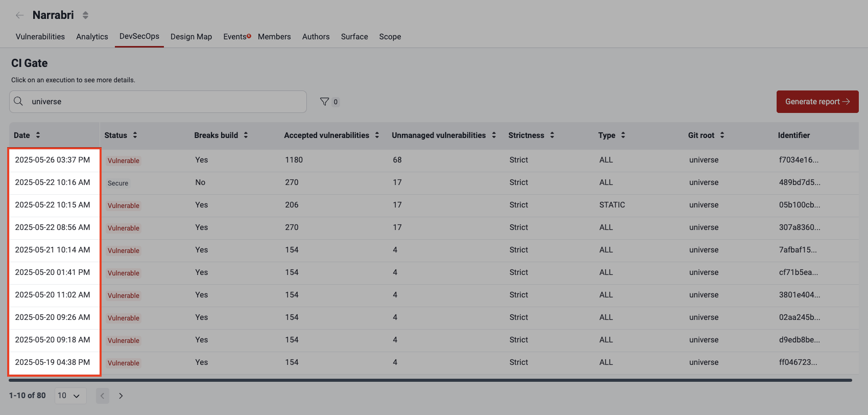Expand the rows-per-page dropdown
The width and height of the screenshot is (868, 415).
70,396
